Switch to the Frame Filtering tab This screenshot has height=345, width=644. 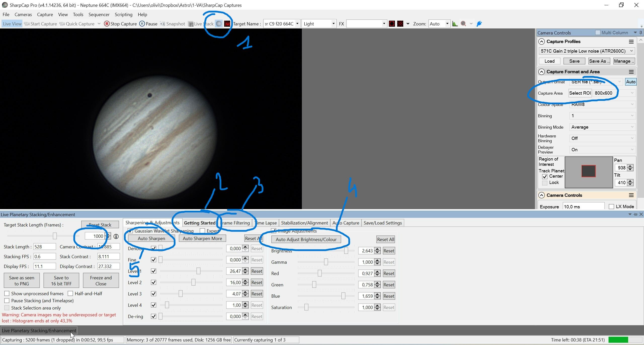pyautogui.click(x=236, y=223)
